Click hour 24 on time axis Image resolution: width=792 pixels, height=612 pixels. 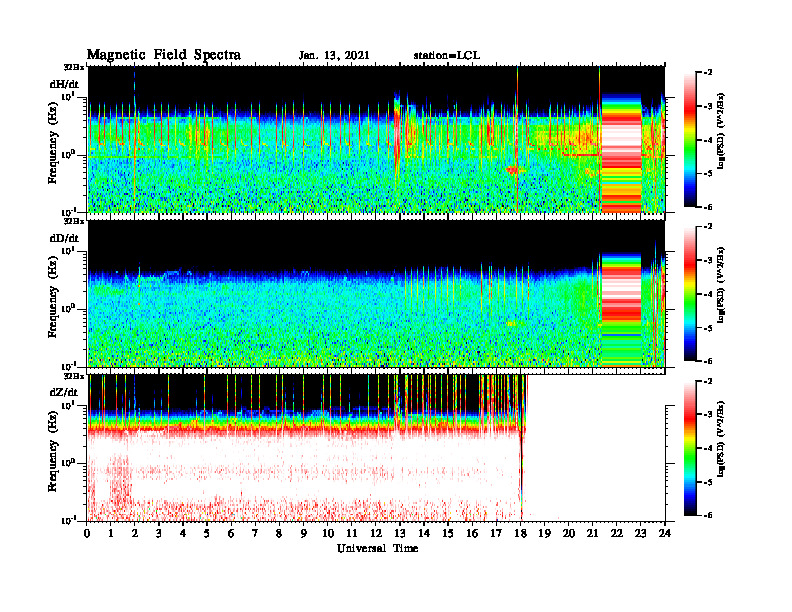tap(665, 534)
